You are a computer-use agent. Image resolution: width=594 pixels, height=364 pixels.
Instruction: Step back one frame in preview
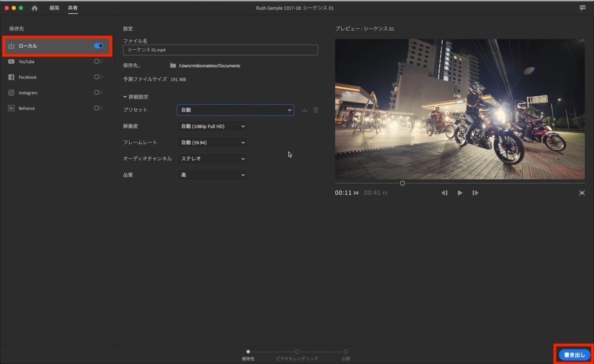coord(444,193)
